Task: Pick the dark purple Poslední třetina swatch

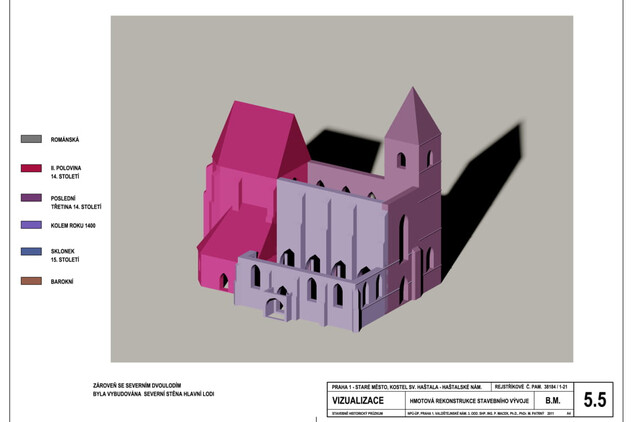Action: pyautogui.click(x=31, y=197)
